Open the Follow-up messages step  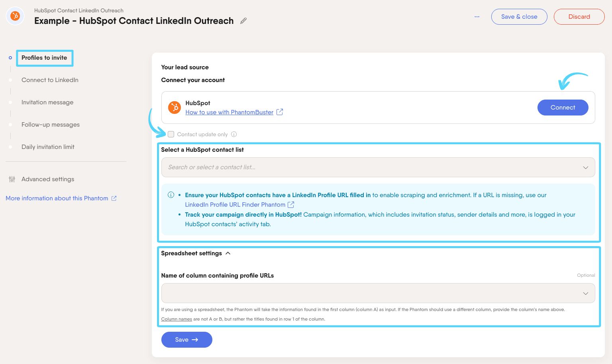(51, 125)
